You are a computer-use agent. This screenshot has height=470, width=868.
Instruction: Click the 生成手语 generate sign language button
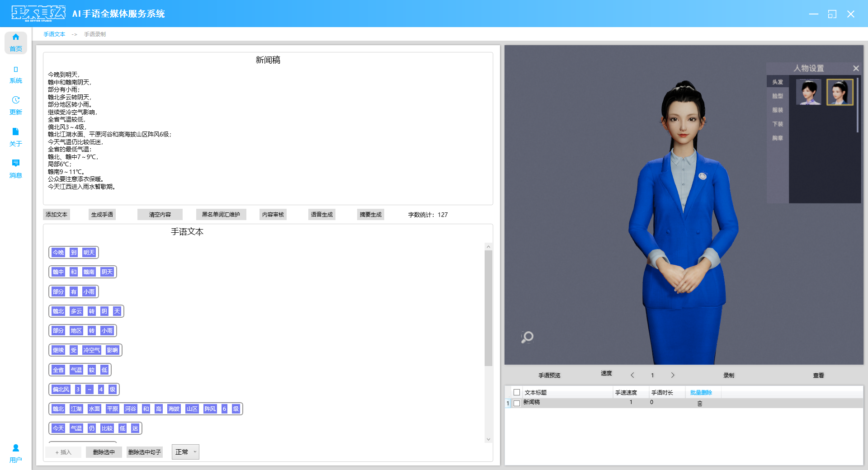click(102, 215)
